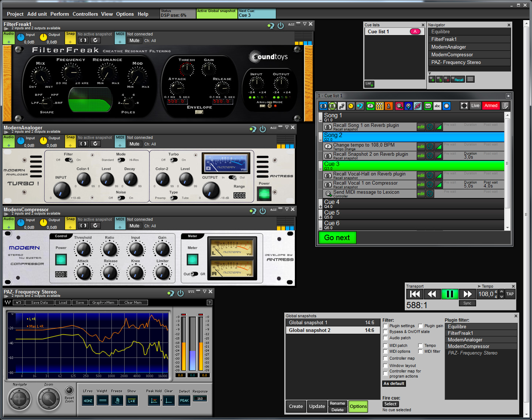Image resolution: width=532 pixels, height=420 pixels.
Task: Click the Peak Hold icon in PAZ
Action: pyautogui.click(x=154, y=401)
